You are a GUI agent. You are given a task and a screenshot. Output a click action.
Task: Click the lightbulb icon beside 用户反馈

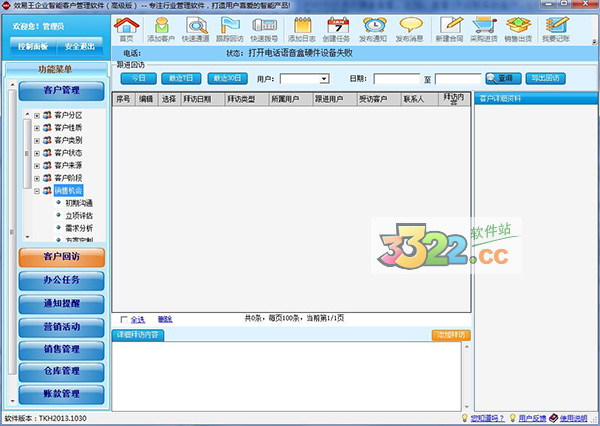pyautogui.click(x=513, y=418)
